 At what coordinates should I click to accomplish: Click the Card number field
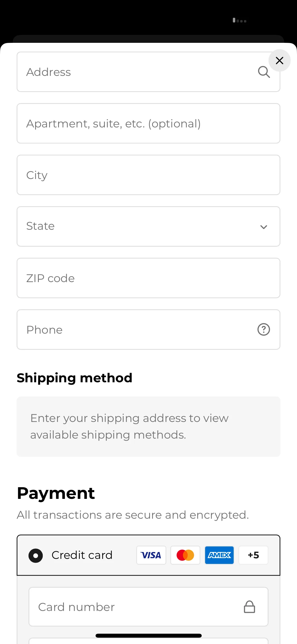click(x=148, y=607)
